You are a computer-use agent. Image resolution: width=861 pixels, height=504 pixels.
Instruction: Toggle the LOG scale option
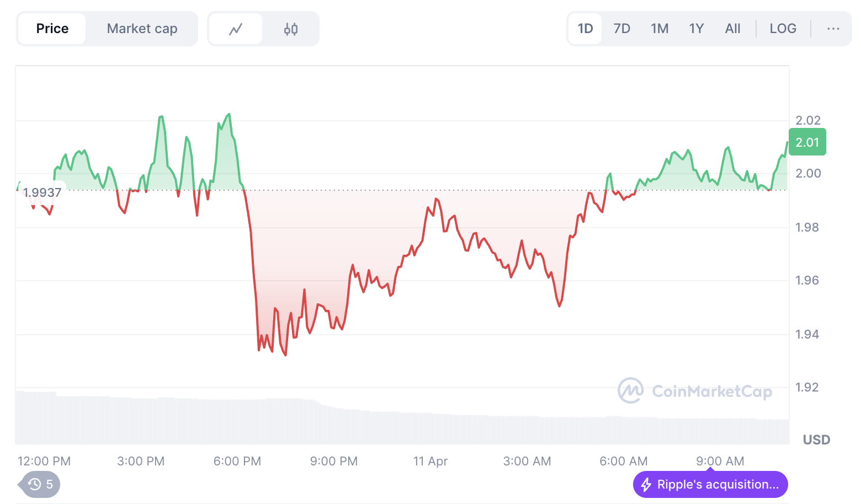click(783, 29)
